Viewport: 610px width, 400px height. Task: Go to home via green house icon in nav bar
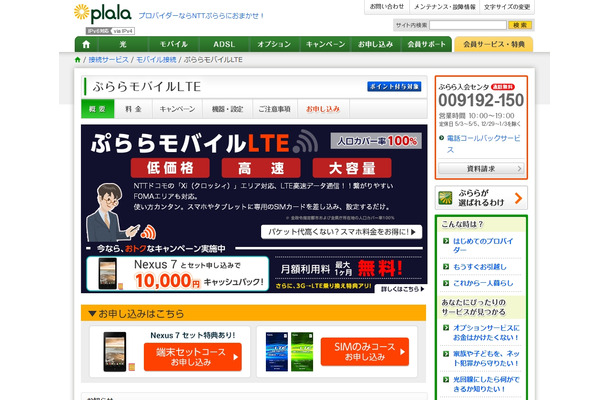point(86,44)
